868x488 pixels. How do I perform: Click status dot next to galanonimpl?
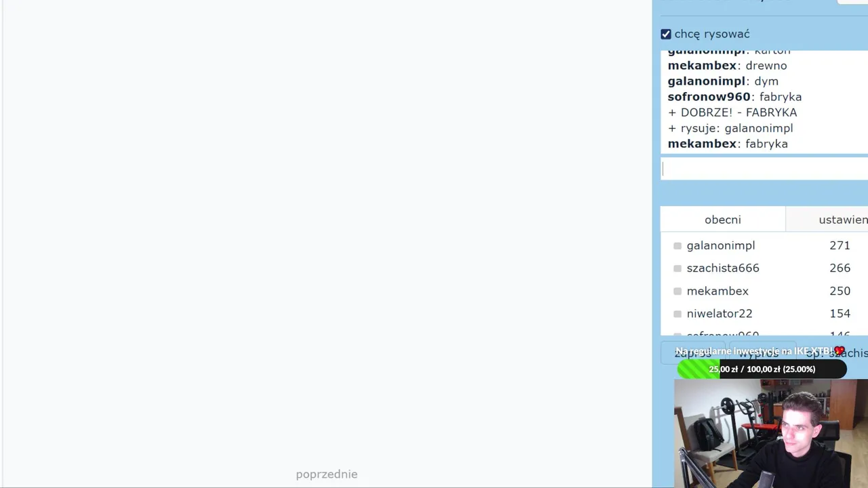677,246
